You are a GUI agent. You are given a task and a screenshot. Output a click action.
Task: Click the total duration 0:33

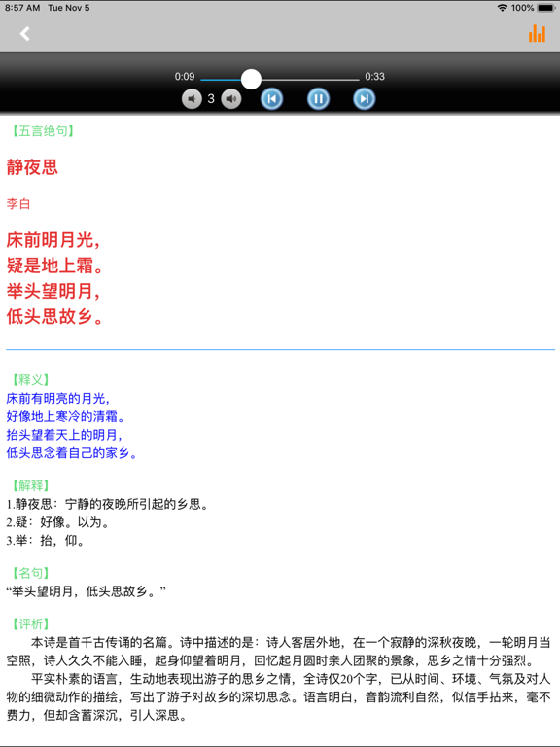coord(374,77)
